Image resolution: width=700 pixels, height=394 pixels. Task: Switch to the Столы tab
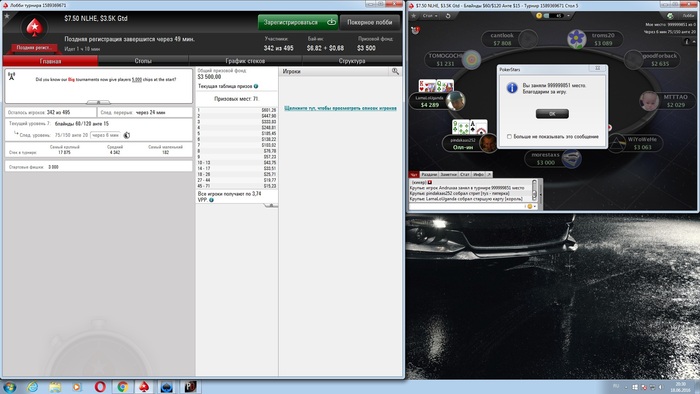point(143,61)
